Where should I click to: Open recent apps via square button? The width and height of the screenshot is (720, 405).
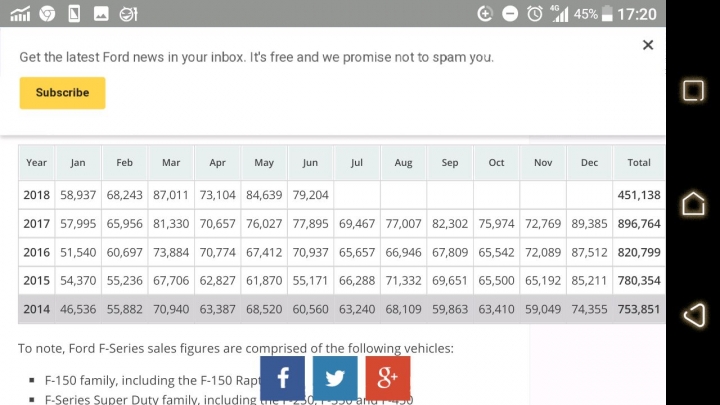(693, 90)
